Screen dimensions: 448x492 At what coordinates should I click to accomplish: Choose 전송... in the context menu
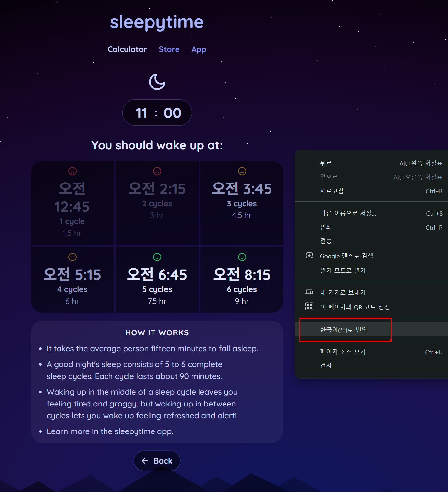click(x=371, y=241)
